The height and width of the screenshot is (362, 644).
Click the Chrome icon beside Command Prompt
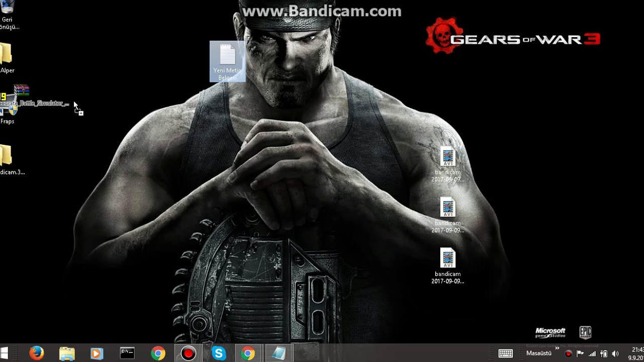[x=158, y=353]
